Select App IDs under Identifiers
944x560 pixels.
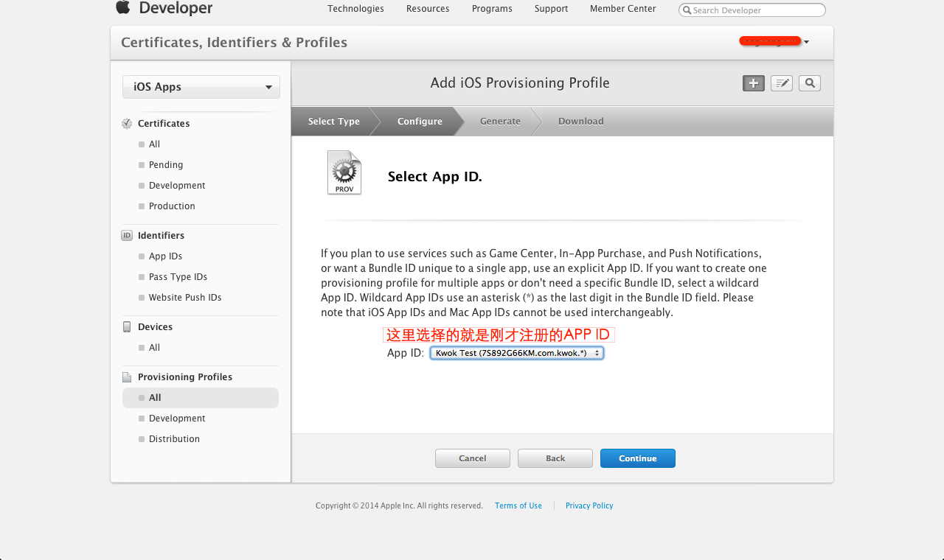tap(165, 256)
